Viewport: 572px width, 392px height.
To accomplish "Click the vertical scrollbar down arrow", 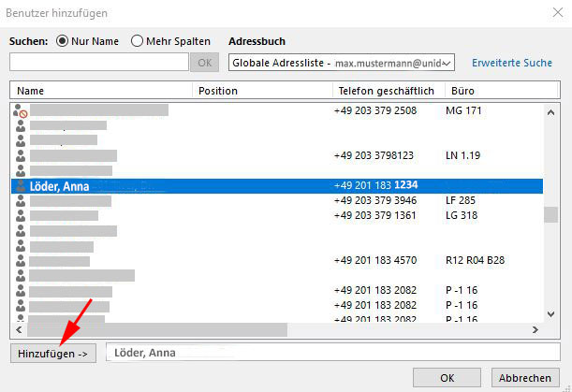I will click(x=551, y=315).
